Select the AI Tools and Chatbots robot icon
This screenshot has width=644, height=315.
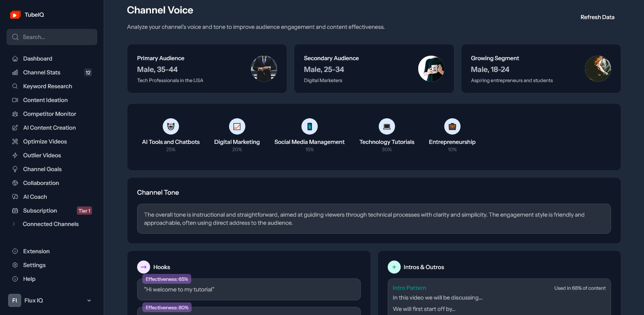pos(171,126)
